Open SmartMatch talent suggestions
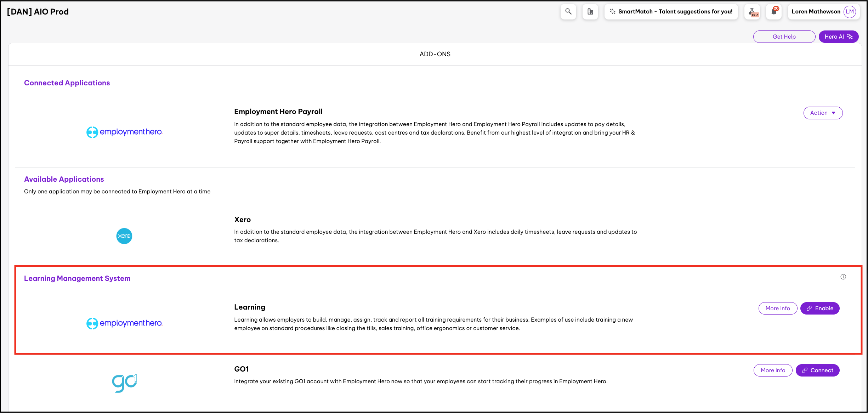This screenshot has height=413, width=868. pos(671,11)
